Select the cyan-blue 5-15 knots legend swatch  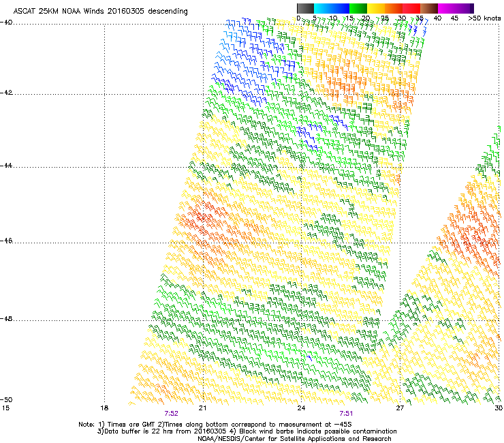coord(332,8)
